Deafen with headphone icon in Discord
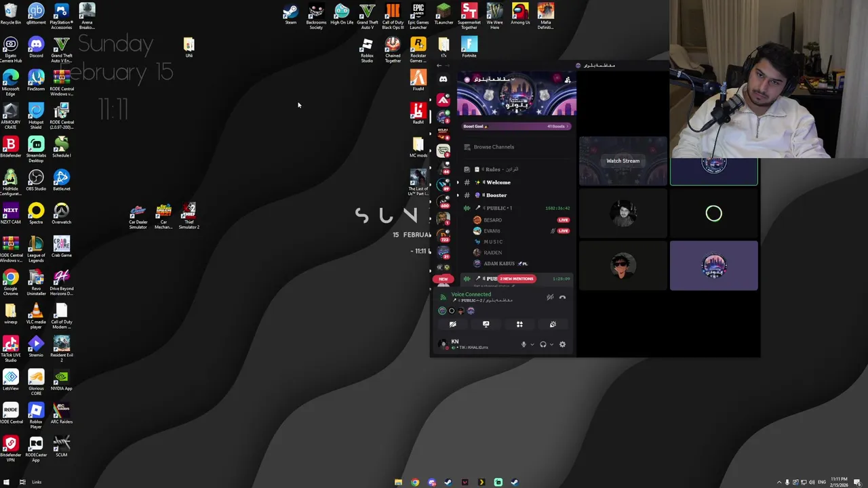Image resolution: width=868 pixels, height=488 pixels. (543, 344)
